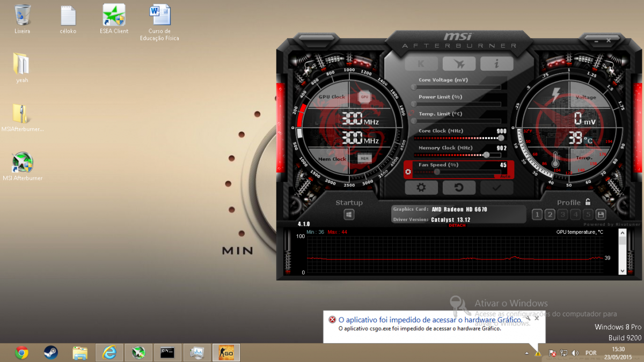The image size is (644, 362).
Task: Click the Temp. Limit slider
Action: (456, 121)
